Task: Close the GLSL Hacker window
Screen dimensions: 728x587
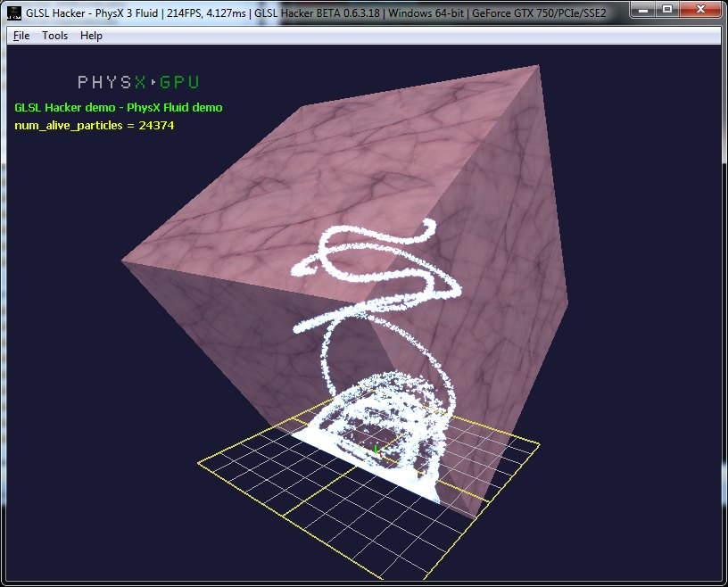Action: [700, 9]
